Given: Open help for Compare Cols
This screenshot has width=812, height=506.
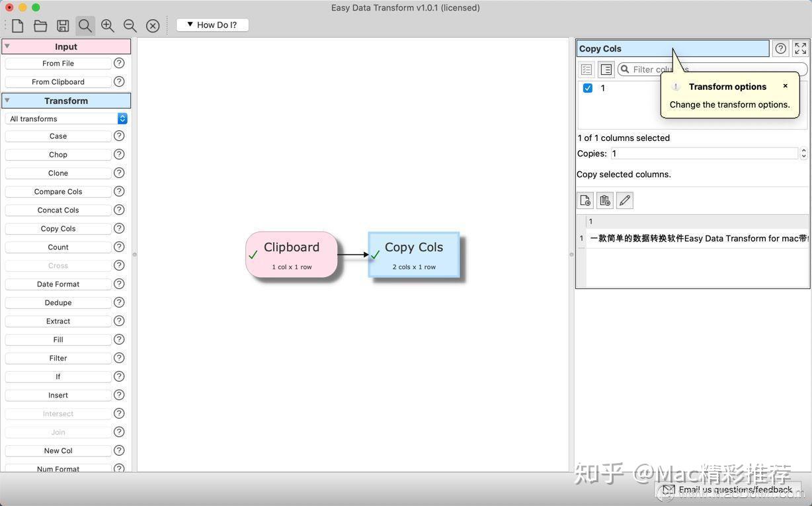Looking at the screenshot, I should 119,191.
